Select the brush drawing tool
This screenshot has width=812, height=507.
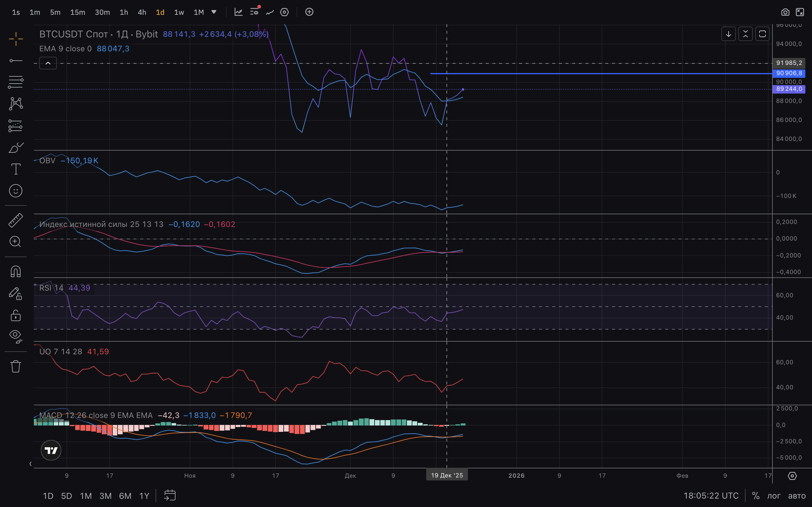[16, 147]
